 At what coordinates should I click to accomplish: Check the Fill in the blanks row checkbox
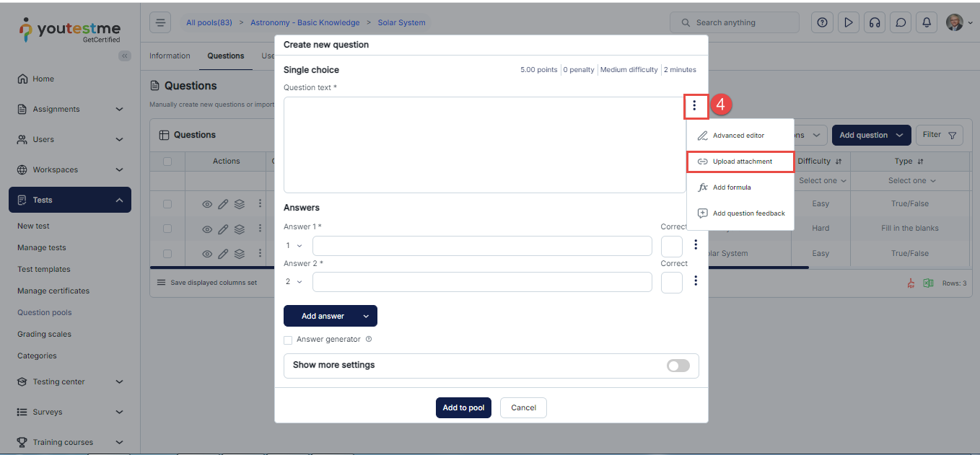(167, 229)
